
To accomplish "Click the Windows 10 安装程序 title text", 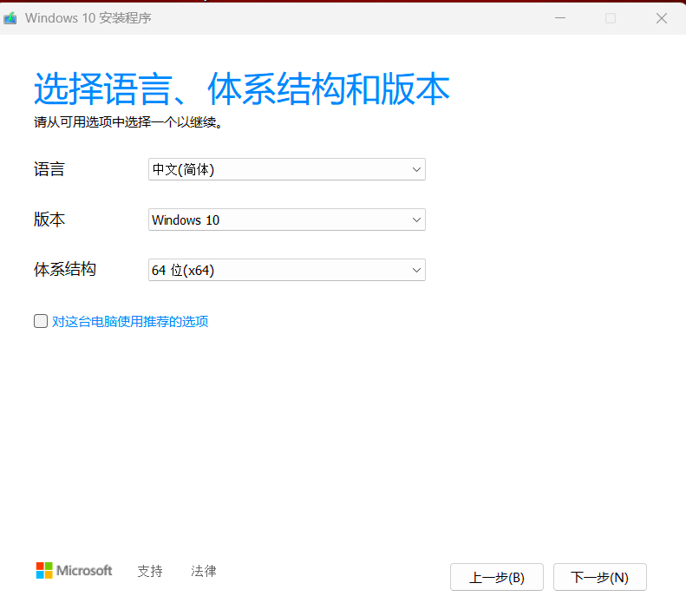I will coord(88,18).
